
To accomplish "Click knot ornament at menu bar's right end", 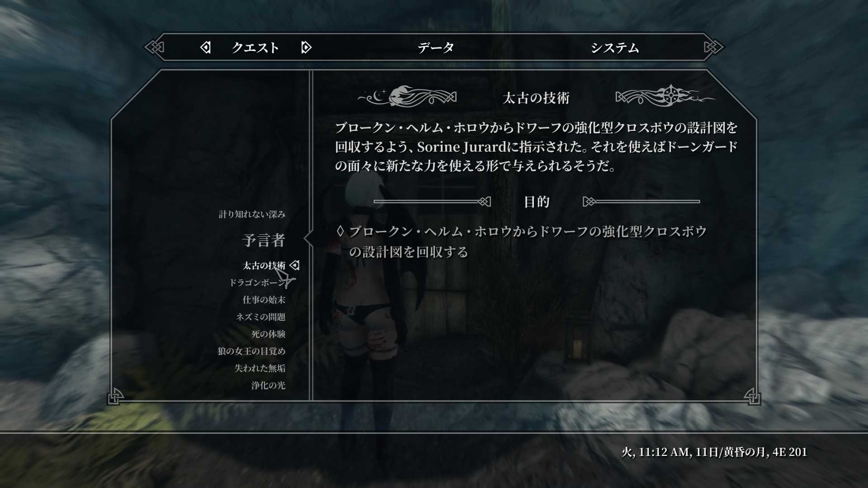I will pos(713,47).
